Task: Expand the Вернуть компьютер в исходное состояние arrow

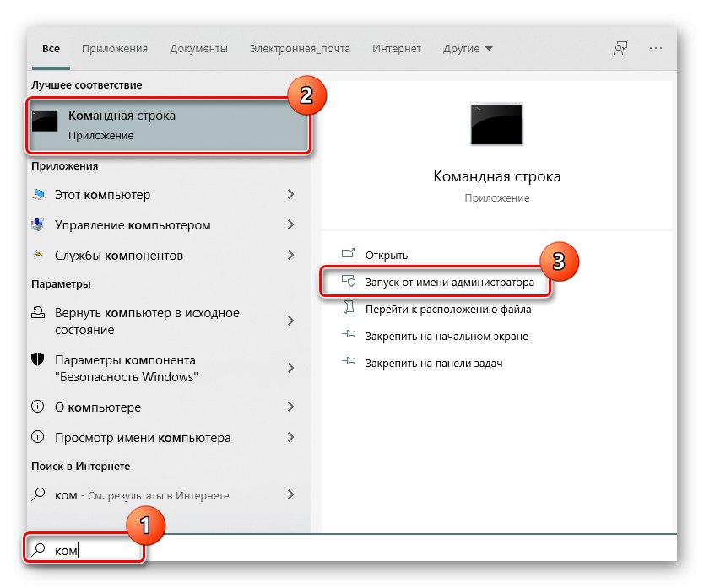Action: (291, 321)
